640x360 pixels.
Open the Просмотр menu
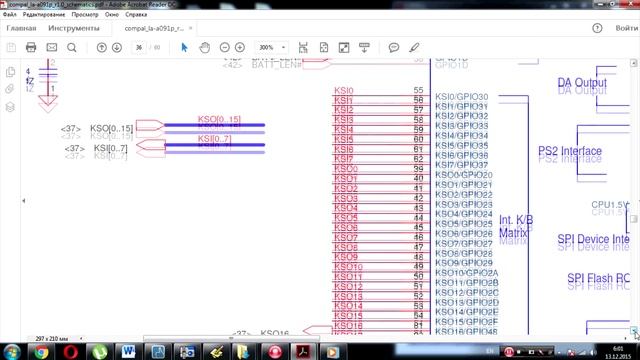pyautogui.click(x=85, y=15)
